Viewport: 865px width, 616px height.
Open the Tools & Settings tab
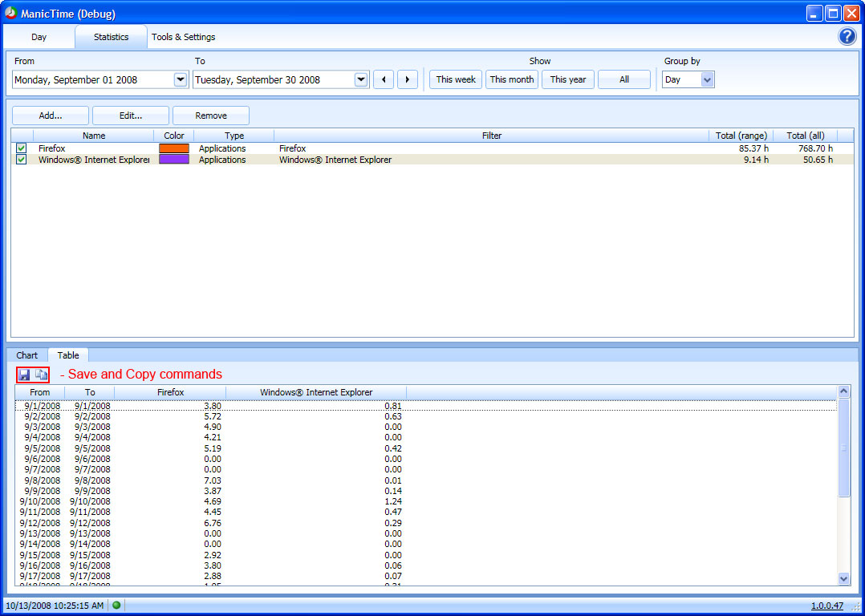(x=184, y=37)
